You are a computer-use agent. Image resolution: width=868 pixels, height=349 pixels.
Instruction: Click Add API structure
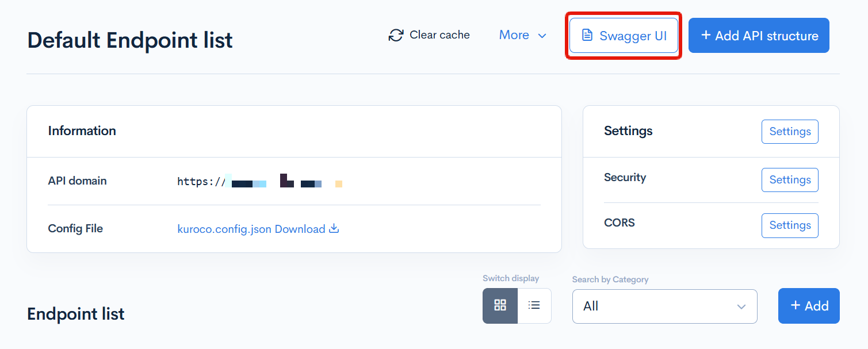[x=758, y=35]
